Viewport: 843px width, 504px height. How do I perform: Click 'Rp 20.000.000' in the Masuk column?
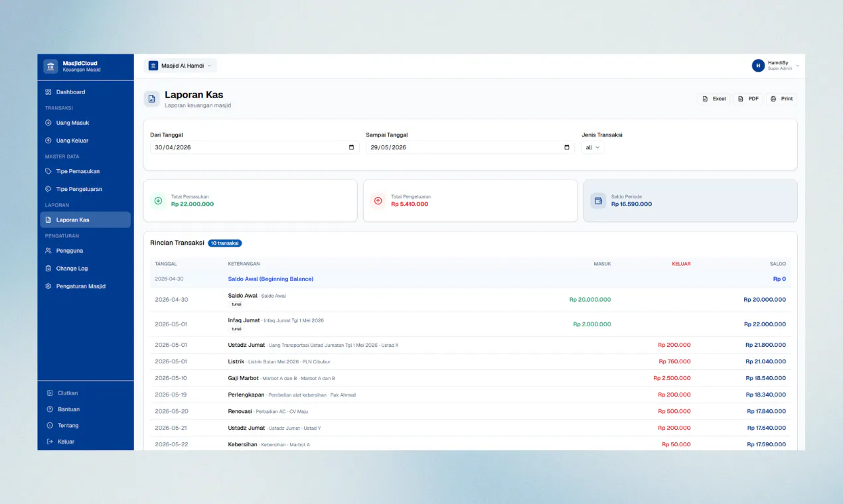(590, 300)
